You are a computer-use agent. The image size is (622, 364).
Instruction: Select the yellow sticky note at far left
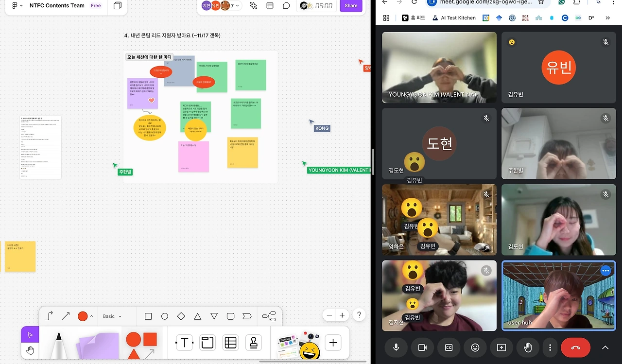click(x=20, y=257)
